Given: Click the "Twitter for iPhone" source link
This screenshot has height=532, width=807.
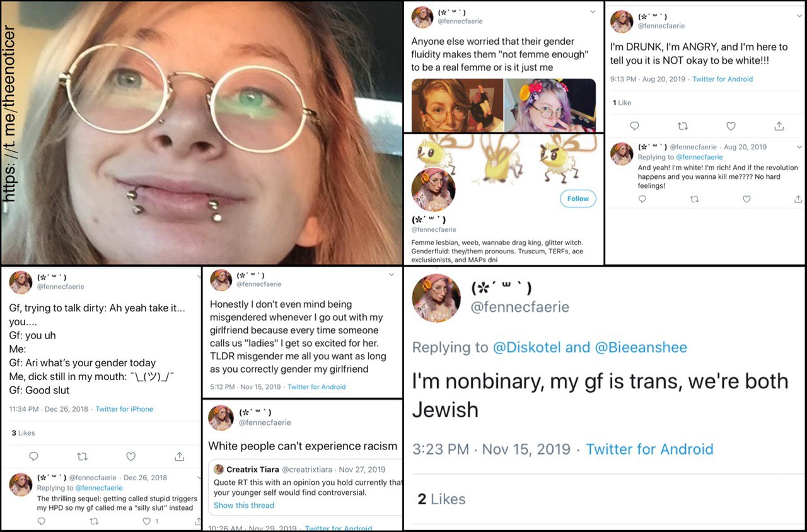Looking at the screenshot, I should (x=124, y=409).
